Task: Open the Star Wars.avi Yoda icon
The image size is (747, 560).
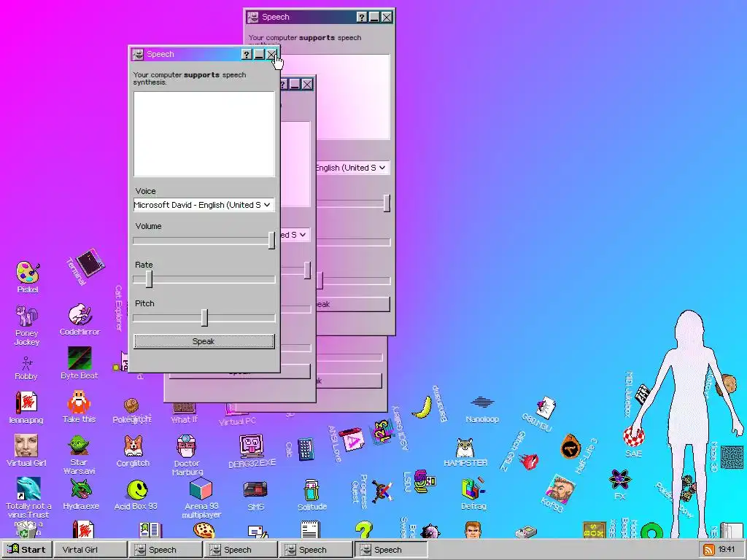Action: 79,446
